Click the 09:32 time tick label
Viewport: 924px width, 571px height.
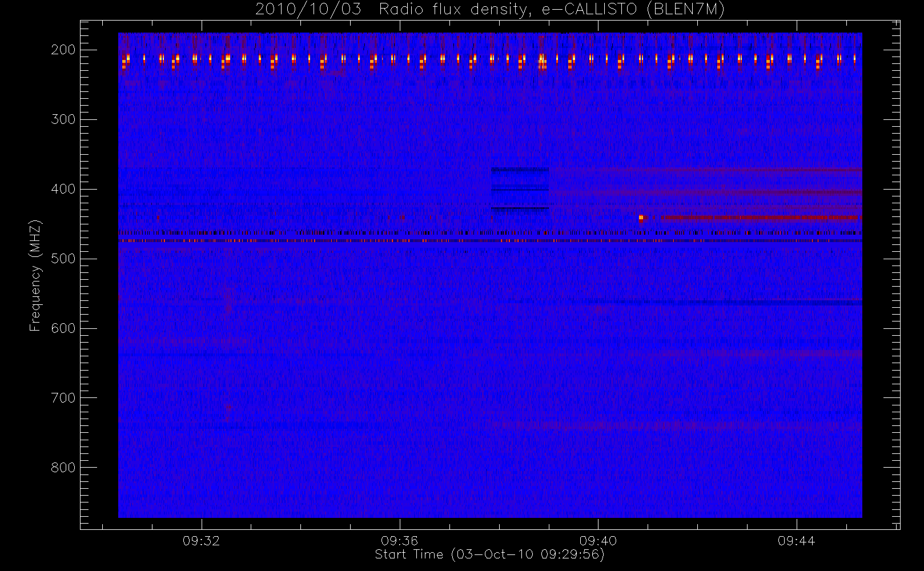pyautogui.click(x=202, y=541)
